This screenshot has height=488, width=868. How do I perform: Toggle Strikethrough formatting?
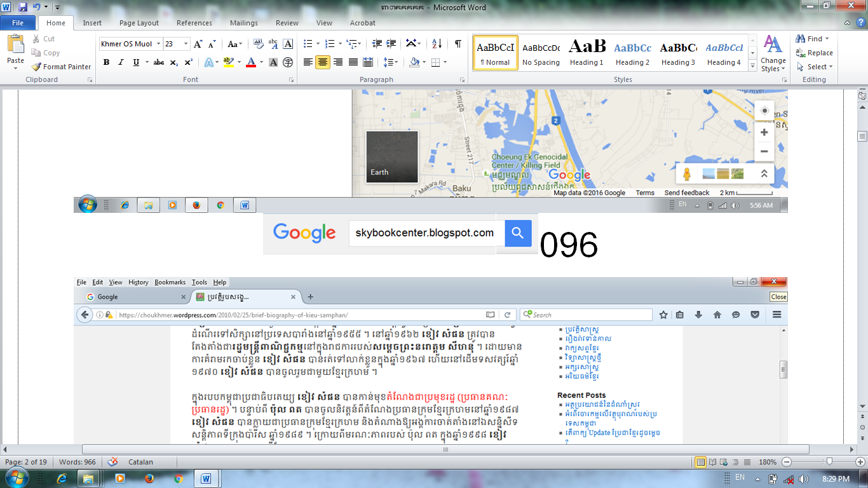click(159, 62)
